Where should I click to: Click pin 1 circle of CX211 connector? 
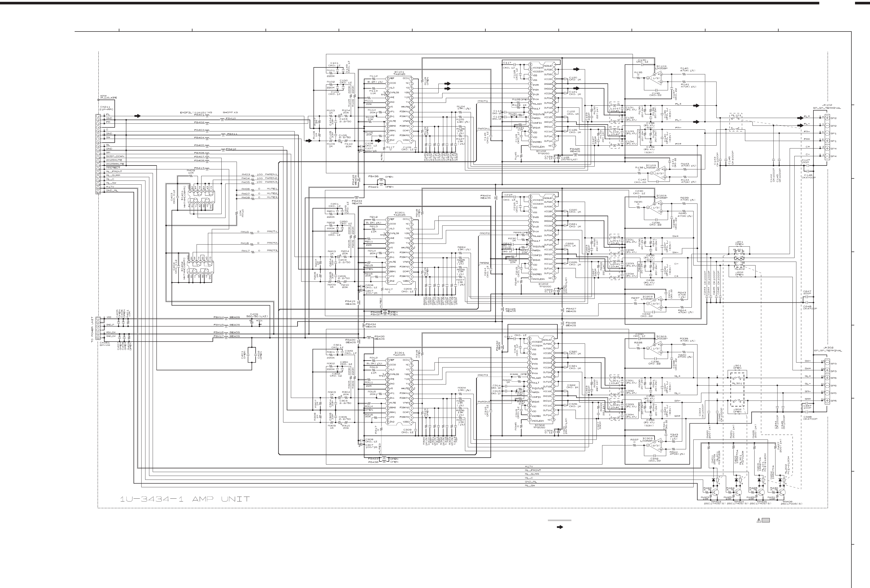[x=98, y=116]
